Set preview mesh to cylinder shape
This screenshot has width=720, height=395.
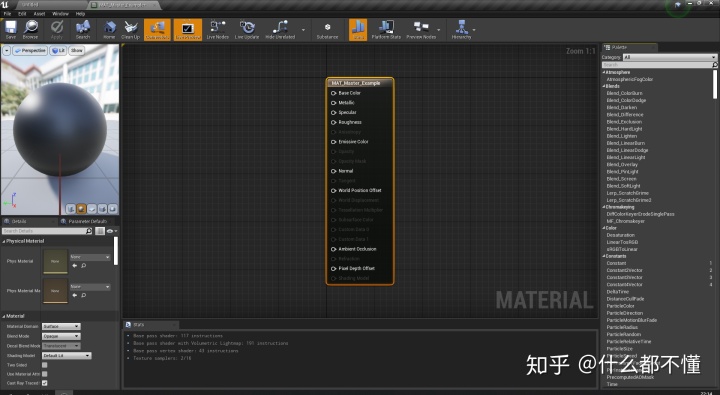pos(71,209)
